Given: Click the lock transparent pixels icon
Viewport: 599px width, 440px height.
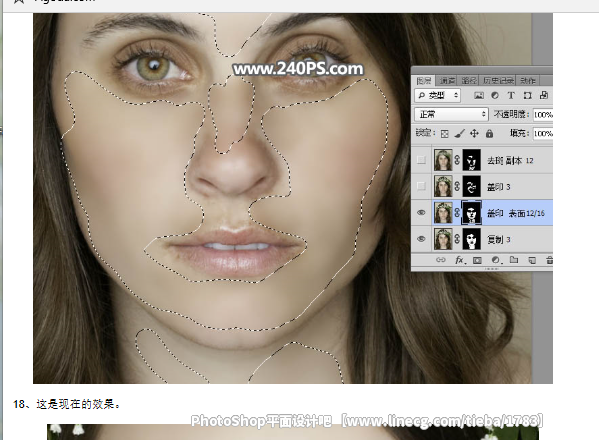Looking at the screenshot, I should [444, 134].
